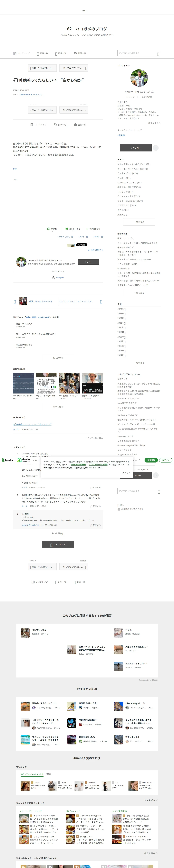Open Instagram icon in SNSアカウント section

tap(53, 277)
